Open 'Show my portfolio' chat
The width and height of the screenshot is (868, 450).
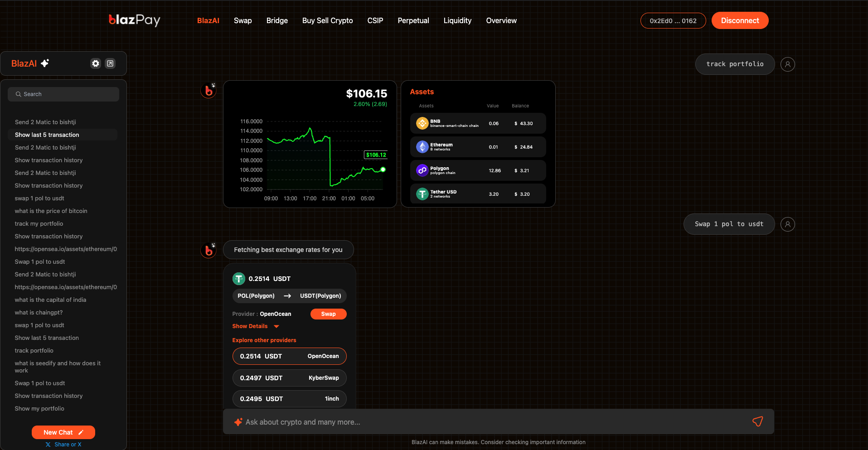tap(39, 408)
